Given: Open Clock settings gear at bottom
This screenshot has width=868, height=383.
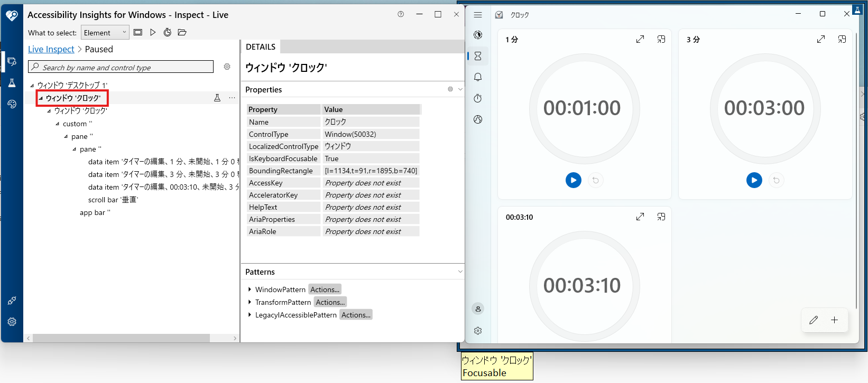Looking at the screenshot, I should 478,331.
